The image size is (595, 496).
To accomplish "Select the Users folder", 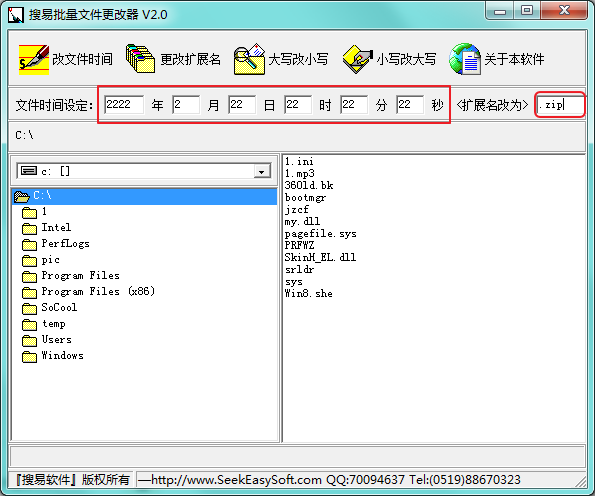I will click(57, 340).
